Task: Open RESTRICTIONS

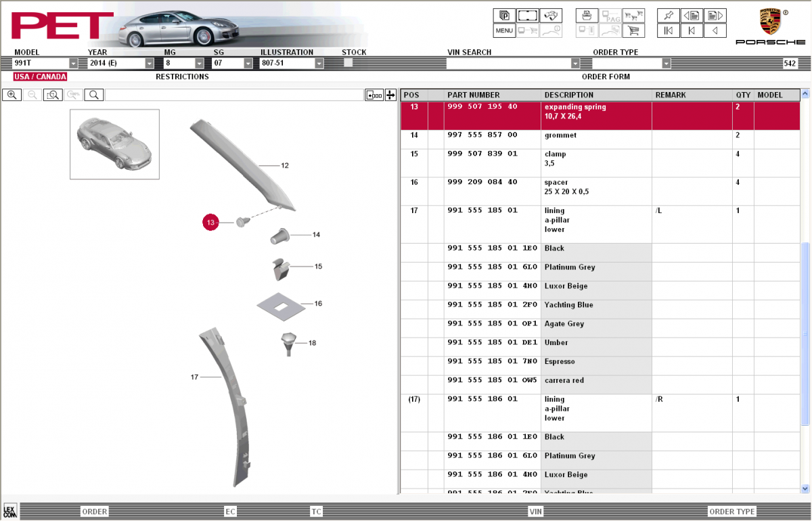Action: tap(182, 77)
